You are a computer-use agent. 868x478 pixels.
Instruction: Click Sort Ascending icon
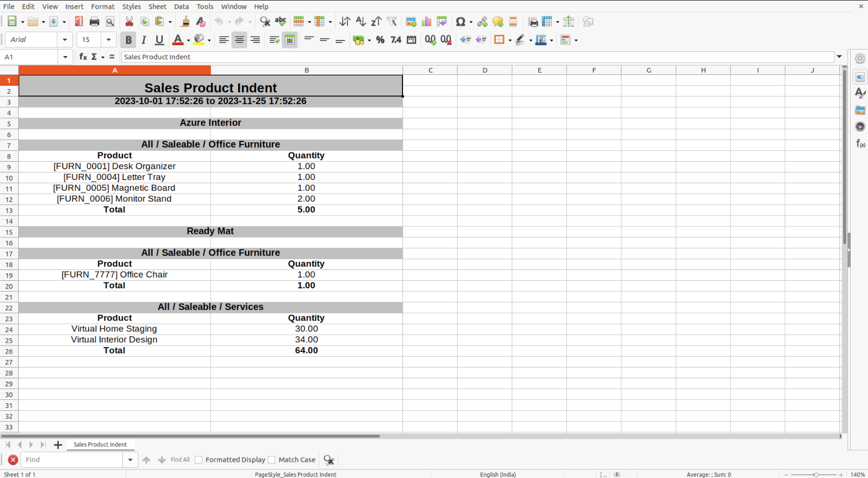tap(360, 22)
